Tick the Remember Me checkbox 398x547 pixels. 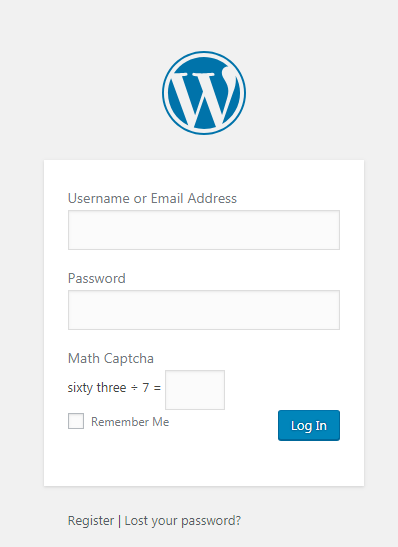(76, 421)
